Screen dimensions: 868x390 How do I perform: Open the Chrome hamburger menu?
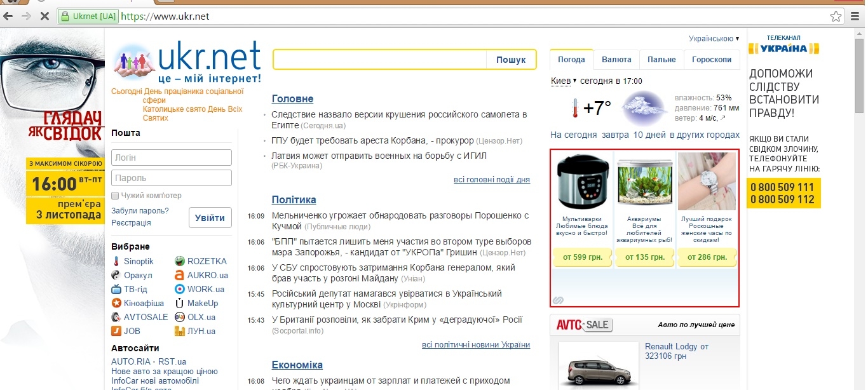(855, 17)
